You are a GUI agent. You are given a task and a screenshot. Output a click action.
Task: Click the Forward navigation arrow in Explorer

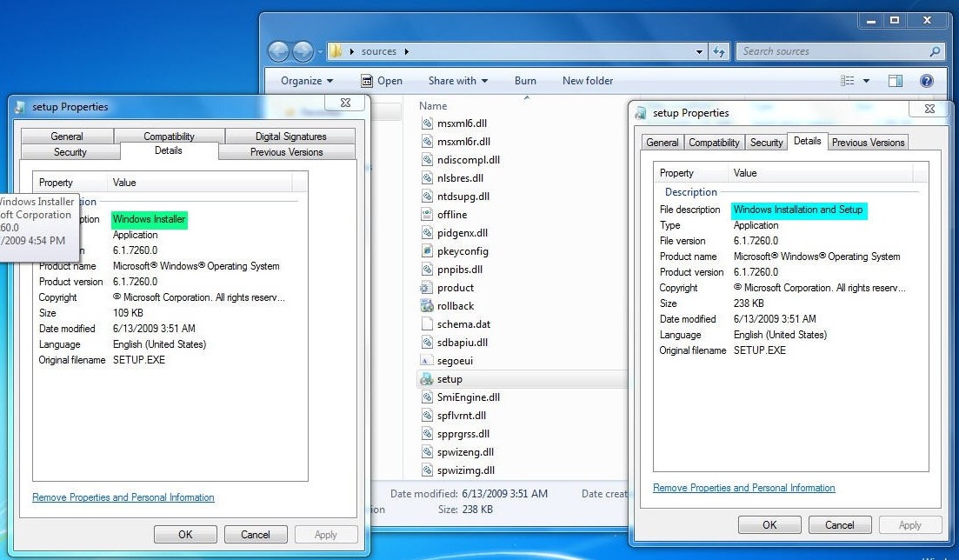pyautogui.click(x=303, y=52)
